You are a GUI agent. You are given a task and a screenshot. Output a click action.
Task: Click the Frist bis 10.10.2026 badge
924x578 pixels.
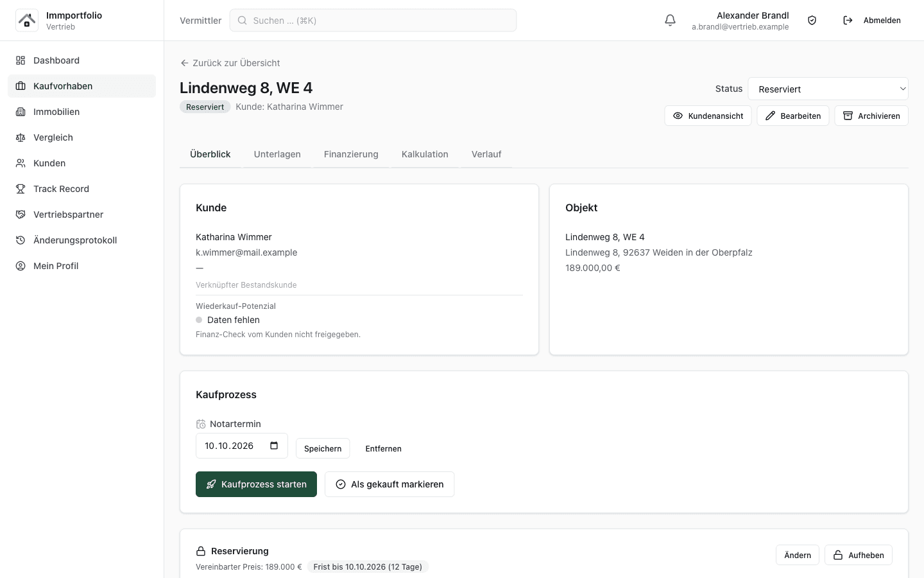point(368,566)
